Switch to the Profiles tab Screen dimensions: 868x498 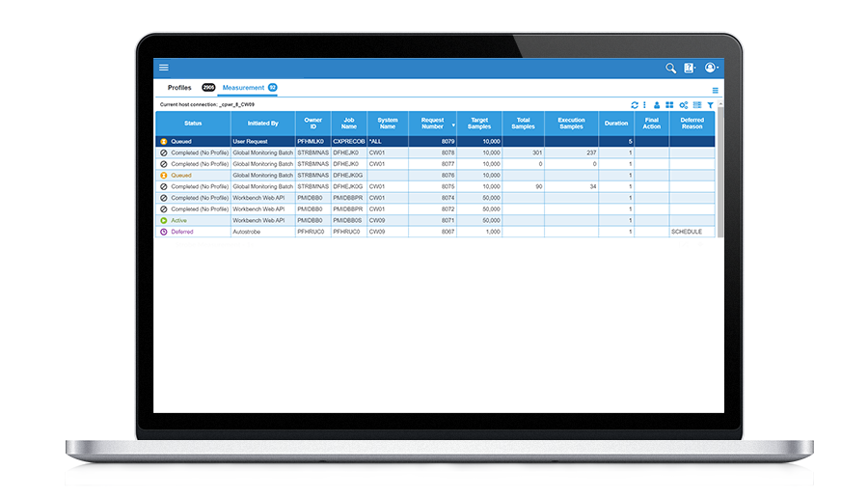click(x=180, y=88)
